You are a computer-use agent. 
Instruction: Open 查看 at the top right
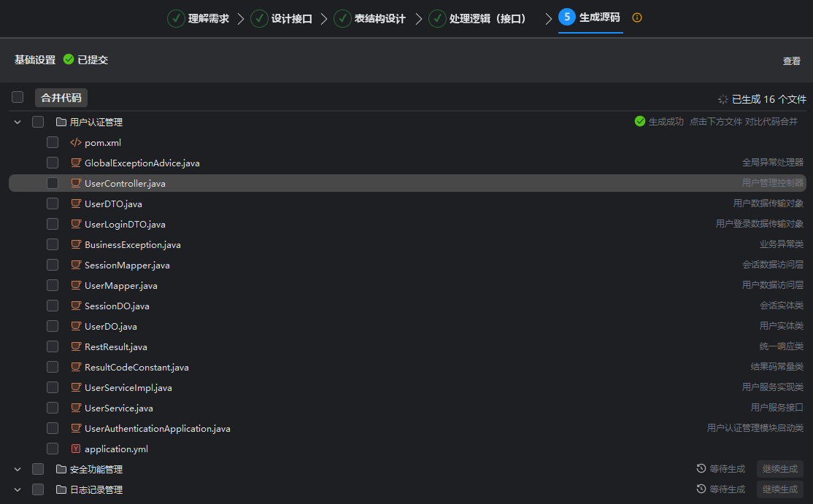click(x=791, y=61)
